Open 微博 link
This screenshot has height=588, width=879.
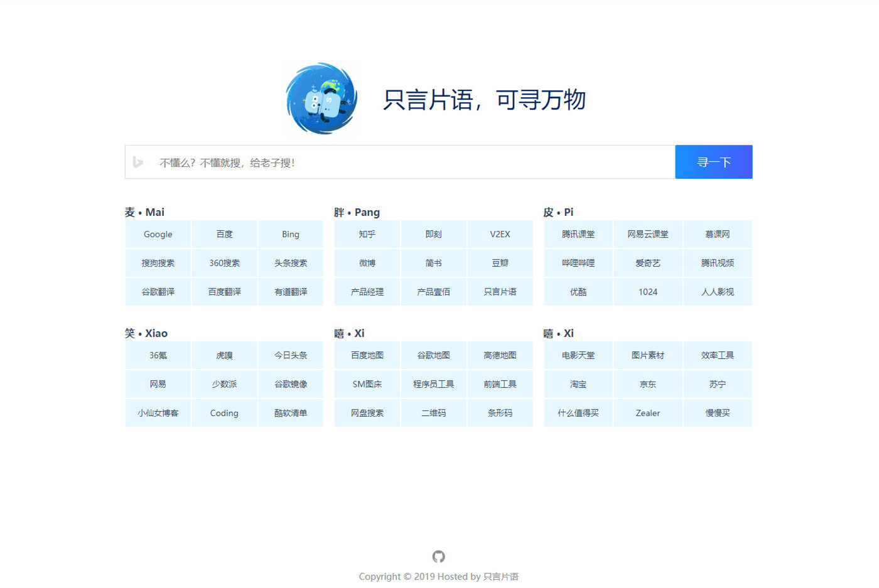pyautogui.click(x=367, y=263)
